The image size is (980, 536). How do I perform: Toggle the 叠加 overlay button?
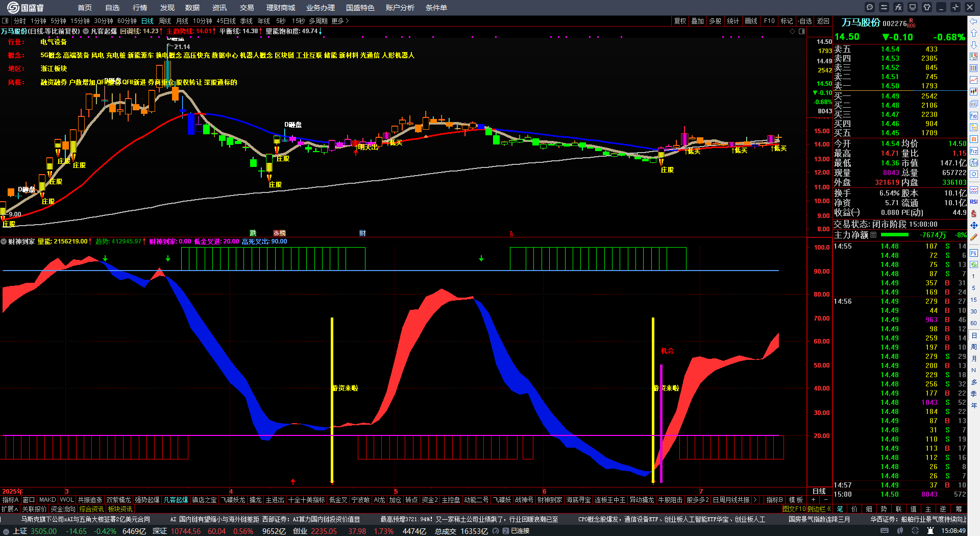tap(697, 21)
